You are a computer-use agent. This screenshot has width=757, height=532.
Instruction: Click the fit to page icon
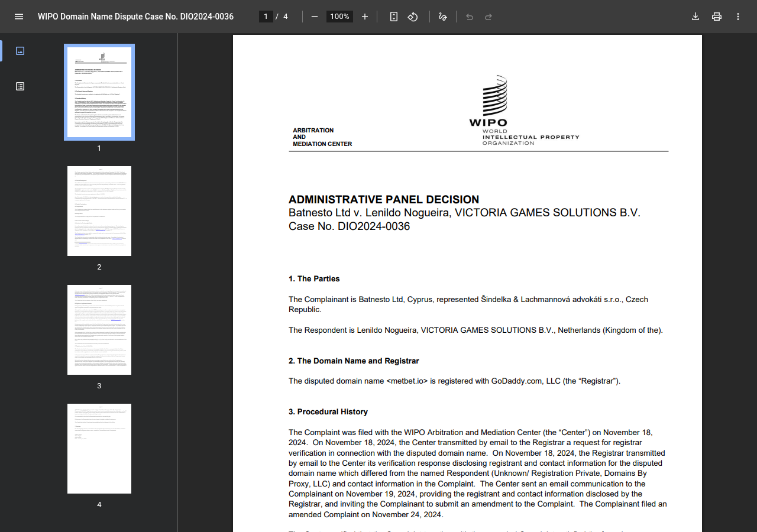pyautogui.click(x=394, y=17)
